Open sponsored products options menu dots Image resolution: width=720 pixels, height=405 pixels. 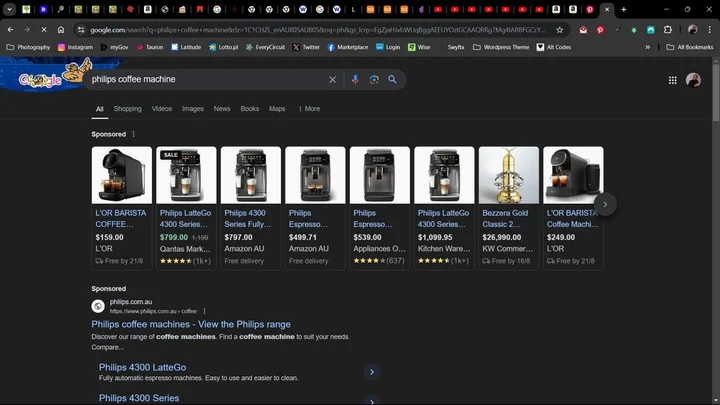coord(134,134)
